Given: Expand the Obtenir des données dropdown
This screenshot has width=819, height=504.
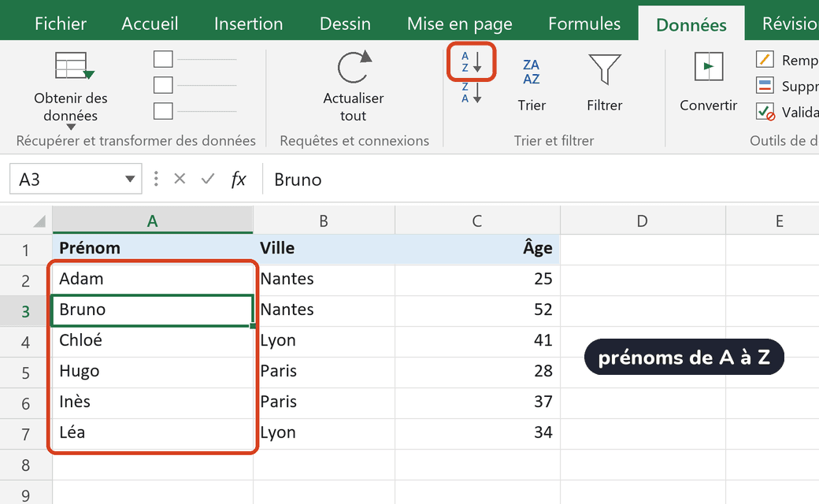Looking at the screenshot, I should tap(71, 126).
